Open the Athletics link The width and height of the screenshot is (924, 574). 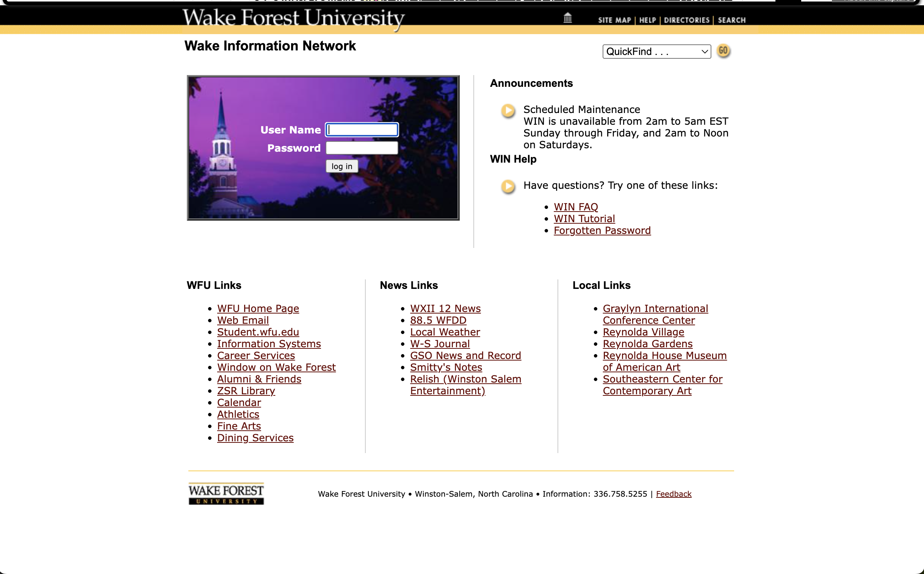pyautogui.click(x=238, y=414)
